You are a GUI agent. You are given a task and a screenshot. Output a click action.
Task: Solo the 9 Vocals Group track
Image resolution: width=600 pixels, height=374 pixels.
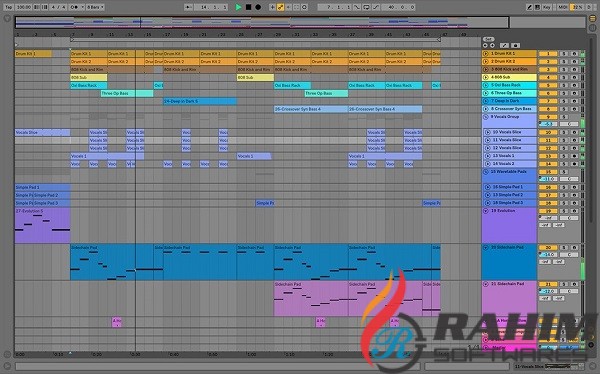564,117
